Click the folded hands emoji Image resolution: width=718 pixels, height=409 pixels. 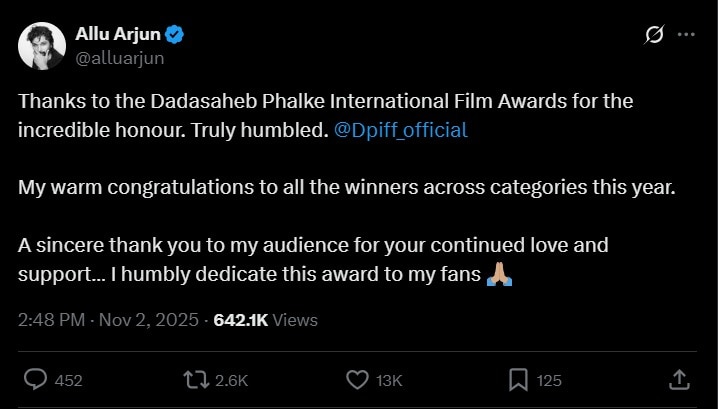(499, 273)
